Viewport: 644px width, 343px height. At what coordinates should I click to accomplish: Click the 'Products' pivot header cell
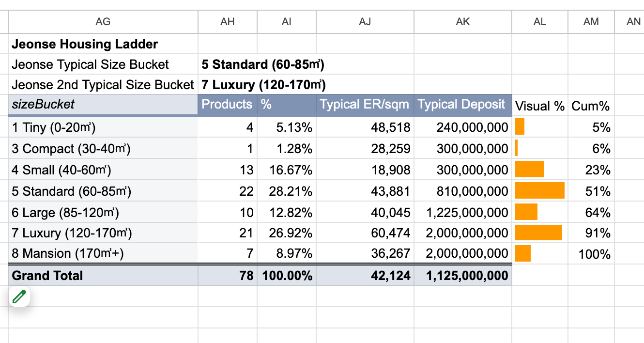point(228,105)
